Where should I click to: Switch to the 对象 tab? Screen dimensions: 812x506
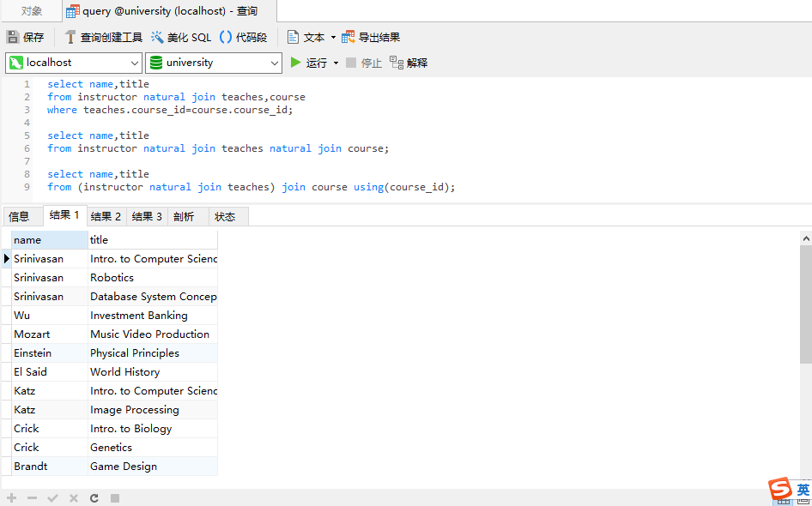[32, 11]
